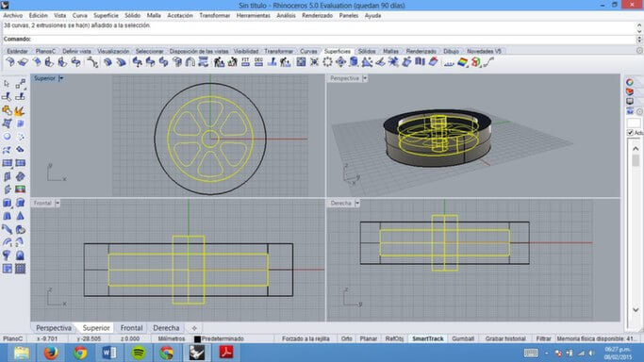Click the circle tool icon in sidebar
This screenshot has width=644, height=362.
pyautogui.click(x=7, y=137)
